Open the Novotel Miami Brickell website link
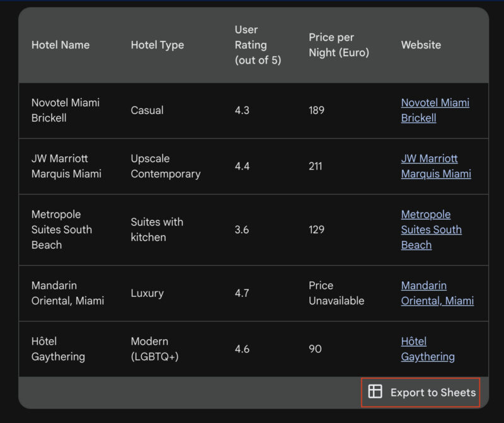This screenshot has height=423, width=504. pyautogui.click(x=435, y=110)
